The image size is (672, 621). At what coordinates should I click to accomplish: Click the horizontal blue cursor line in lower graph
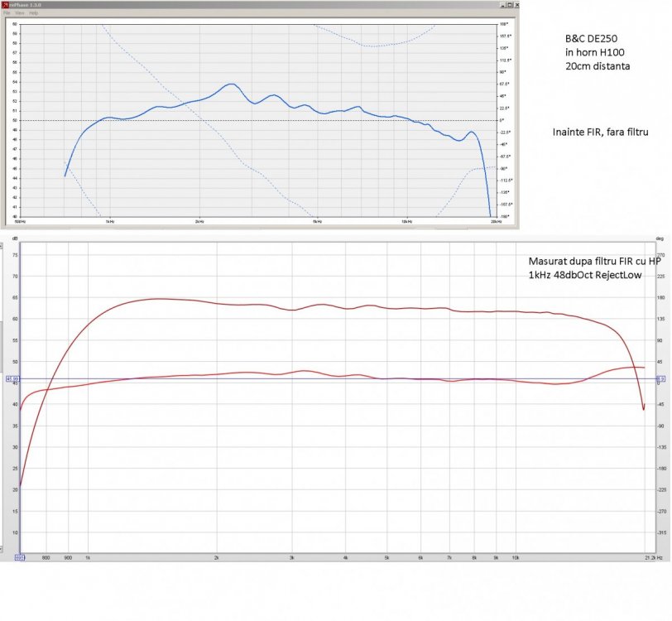(338, 379)
